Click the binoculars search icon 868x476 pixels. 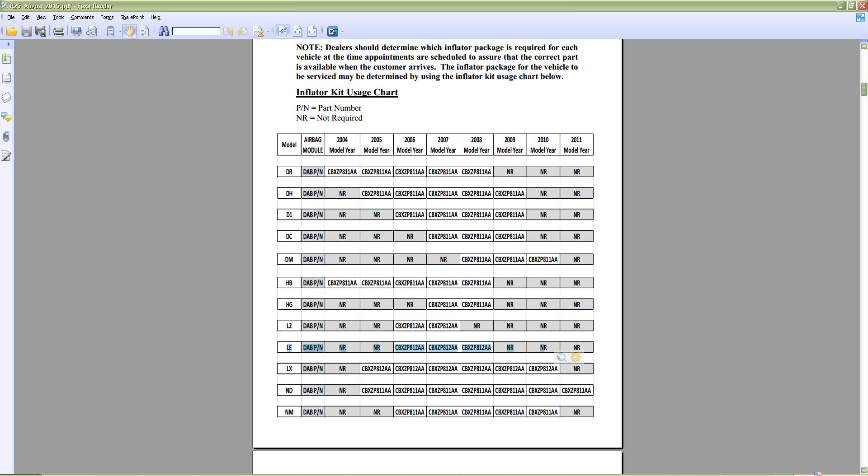(x=164, y=31)
